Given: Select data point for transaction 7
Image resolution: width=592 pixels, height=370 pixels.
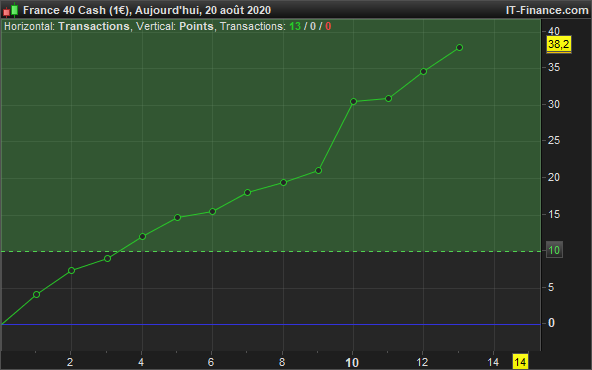Looking at the screenshot, I should (x=247, y=193).
